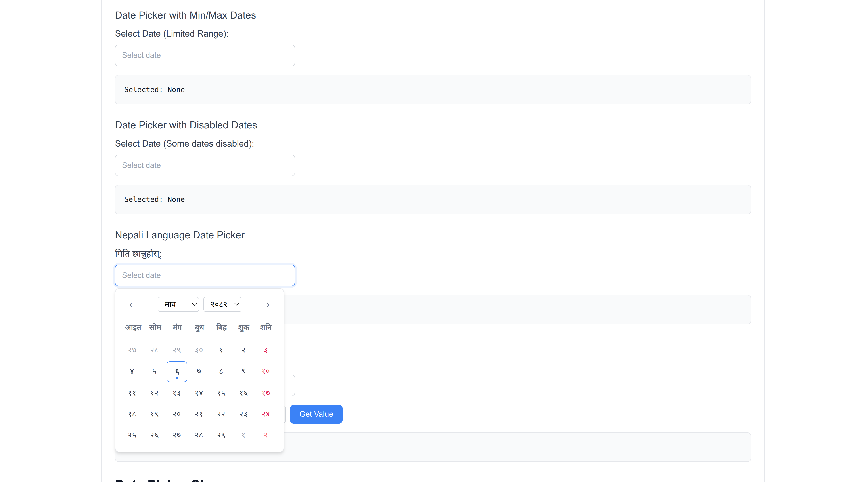Select today's highlighted date ६

(x=176, y=371)
